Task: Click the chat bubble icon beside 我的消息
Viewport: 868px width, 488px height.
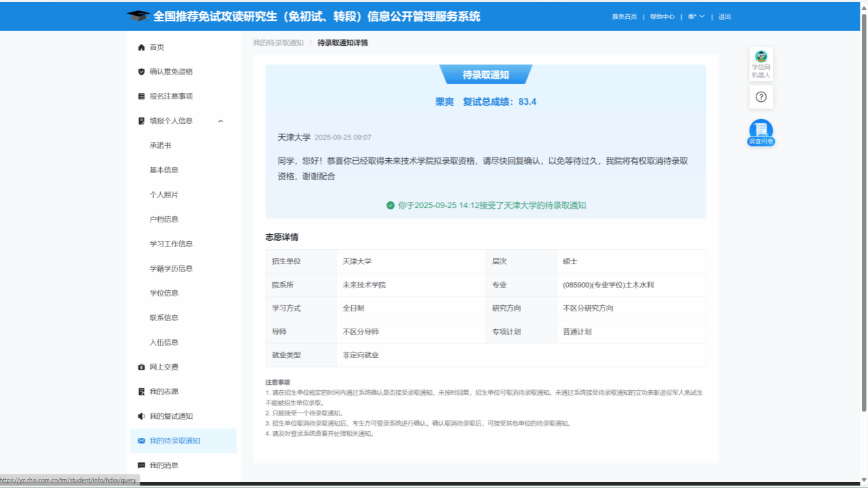Action: (x=142, y=465)
